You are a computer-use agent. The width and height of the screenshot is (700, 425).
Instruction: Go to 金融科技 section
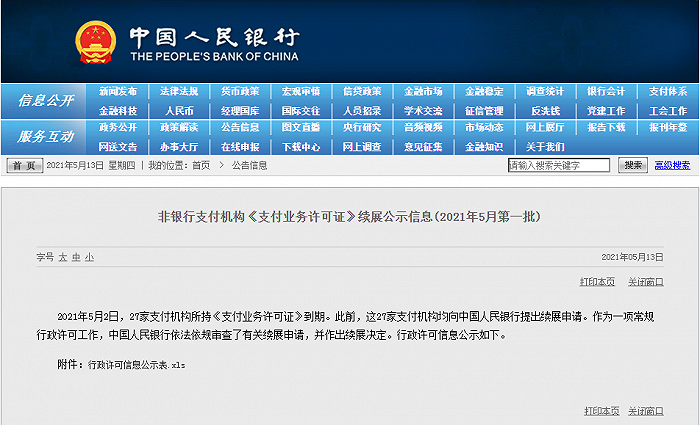point(118,111)
